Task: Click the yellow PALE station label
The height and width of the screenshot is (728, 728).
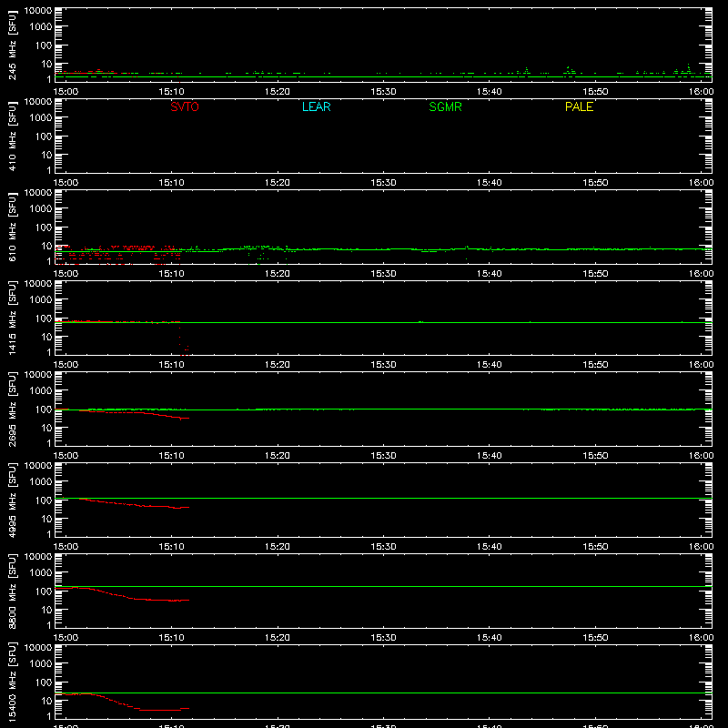Action: point(579,106)
